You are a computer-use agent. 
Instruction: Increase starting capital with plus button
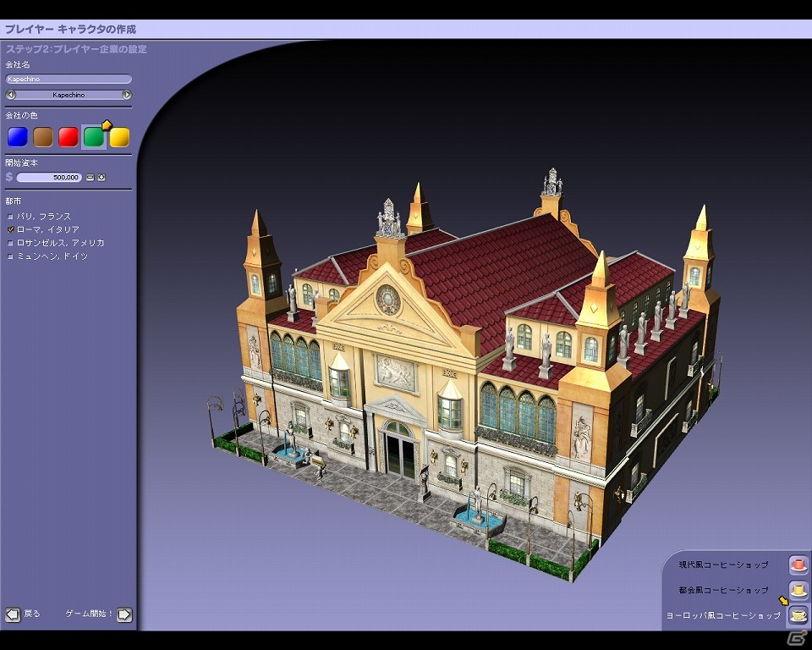coord(101,177)
